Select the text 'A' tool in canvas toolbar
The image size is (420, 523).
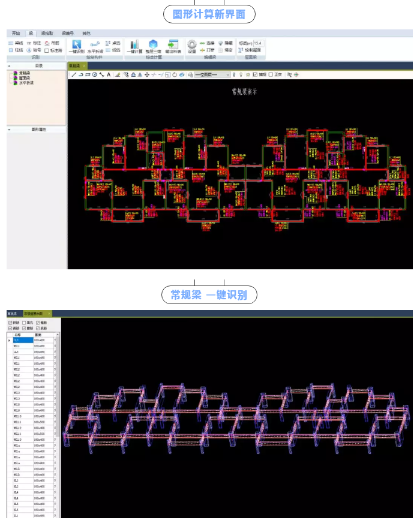(x=109, y=75)
